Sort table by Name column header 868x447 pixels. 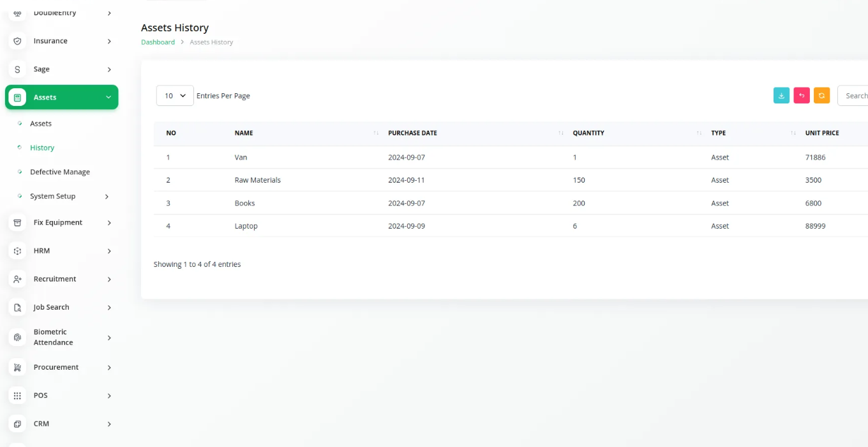click(x=244, y=133)
